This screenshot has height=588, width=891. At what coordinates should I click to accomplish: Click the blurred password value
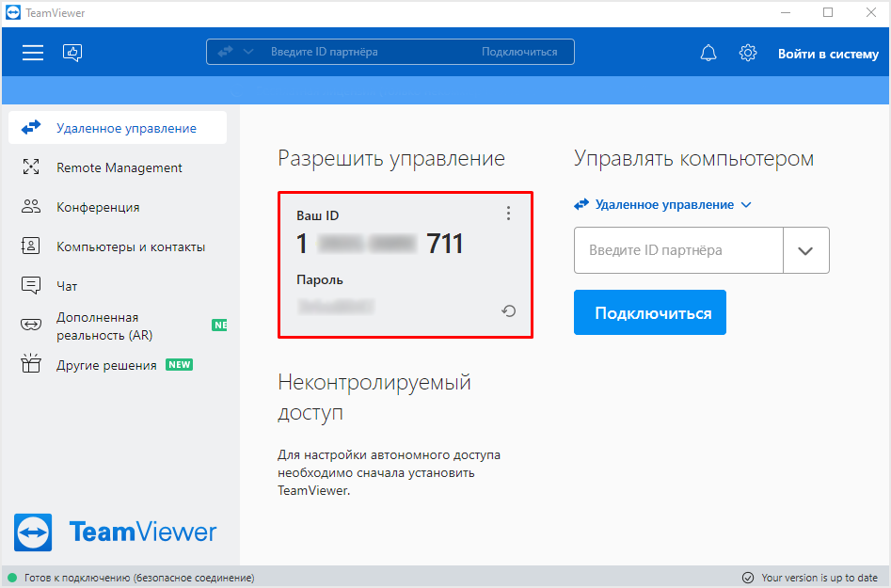336,307
